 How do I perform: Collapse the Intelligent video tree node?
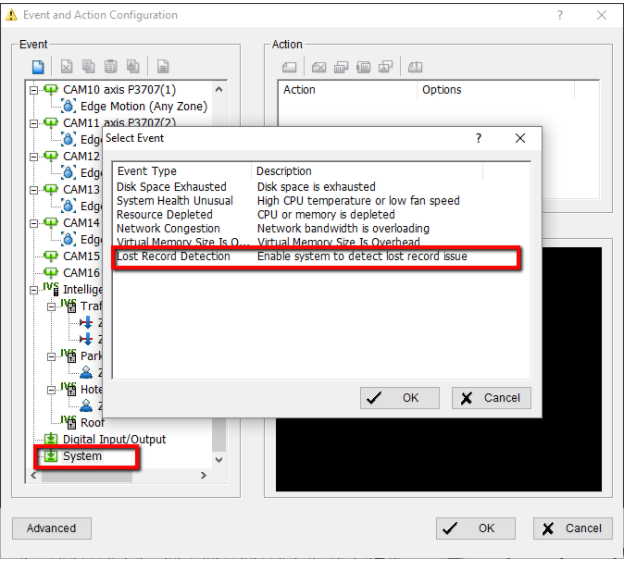point(33,290)
